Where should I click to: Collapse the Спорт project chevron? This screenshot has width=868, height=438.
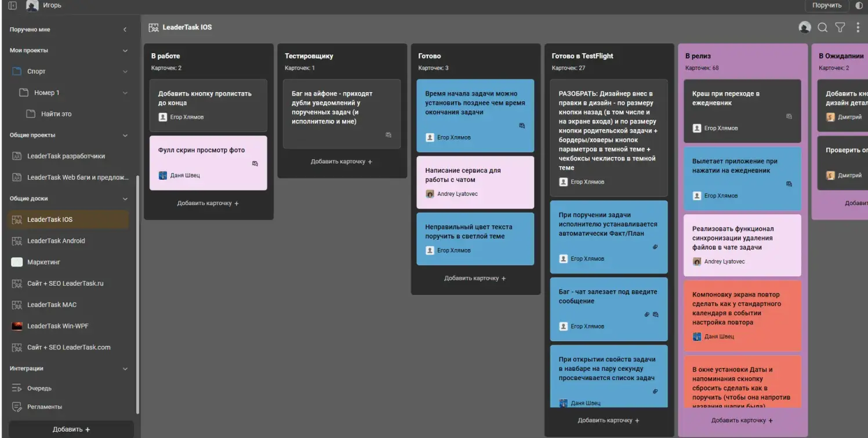pyautogui.click(x=125, y=72)
